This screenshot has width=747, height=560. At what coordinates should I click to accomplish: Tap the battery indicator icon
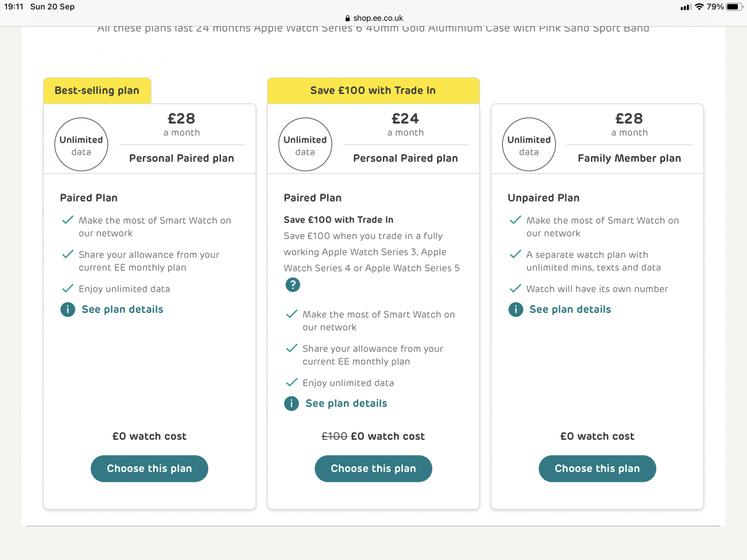pos(734,7)
